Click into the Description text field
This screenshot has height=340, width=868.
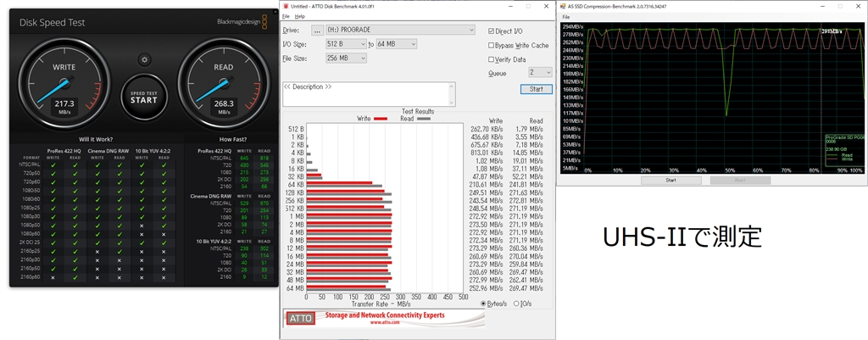coord(365,94)
